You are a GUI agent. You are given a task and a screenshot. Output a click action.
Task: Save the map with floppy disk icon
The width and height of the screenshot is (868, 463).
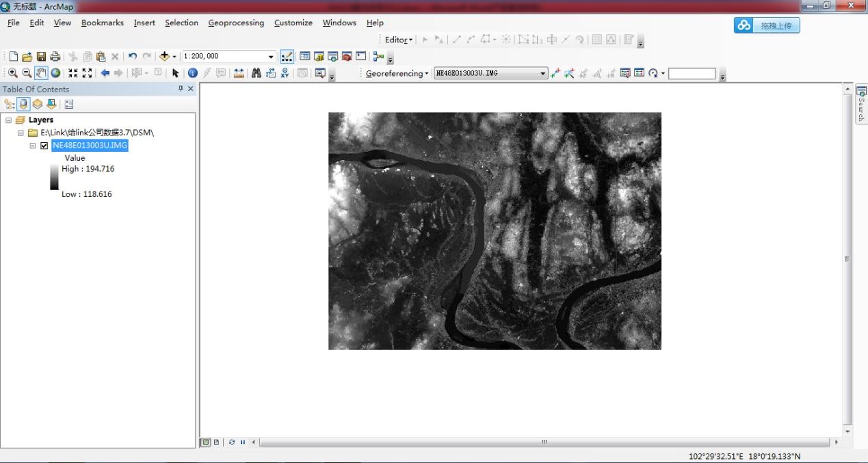41,57
